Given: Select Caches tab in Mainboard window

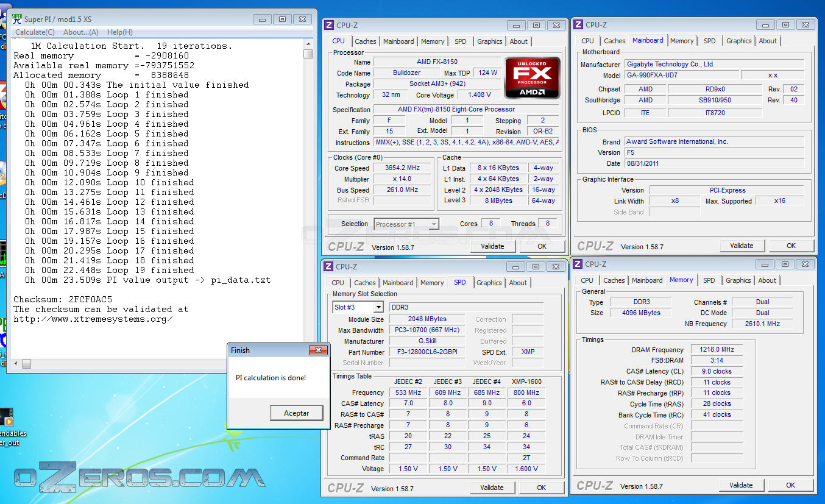Looking at the screenshot, I should pyautogui.click(x=615, y=41).
